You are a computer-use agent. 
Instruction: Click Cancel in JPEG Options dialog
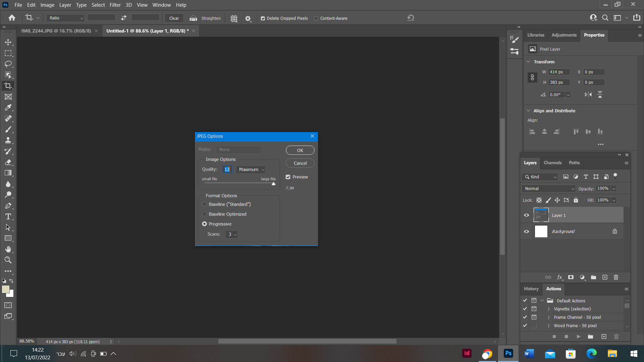(300, 163)
